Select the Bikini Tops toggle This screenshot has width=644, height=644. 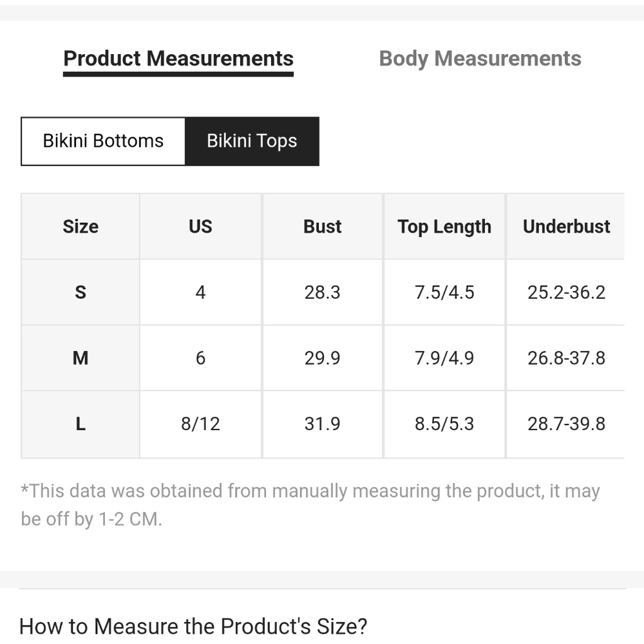coord(252,141)
